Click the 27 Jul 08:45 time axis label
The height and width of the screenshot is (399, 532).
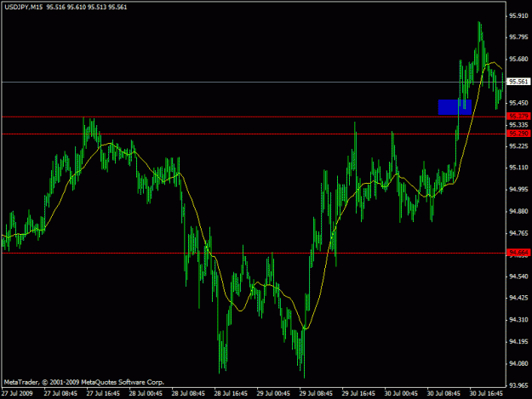coord(60,393)
